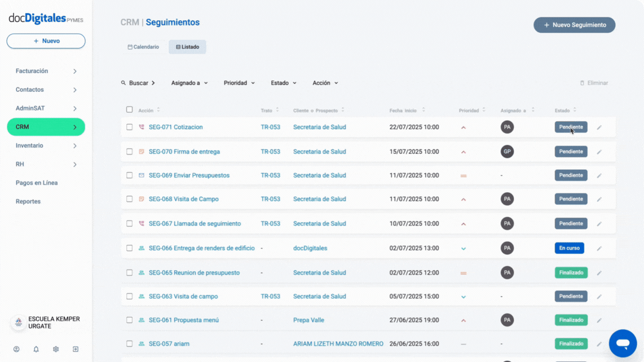Open the settings gear in sidebar footer
Image resolution: width=644 pixels, height=362 pixels.
pyautogui.click(x=56, y=349)
